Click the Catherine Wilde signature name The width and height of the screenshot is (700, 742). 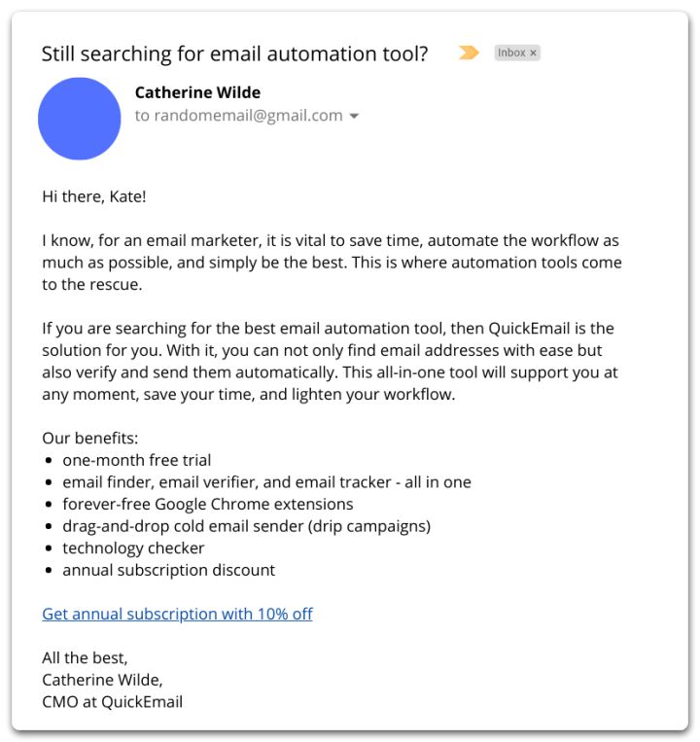pos(102,680)
